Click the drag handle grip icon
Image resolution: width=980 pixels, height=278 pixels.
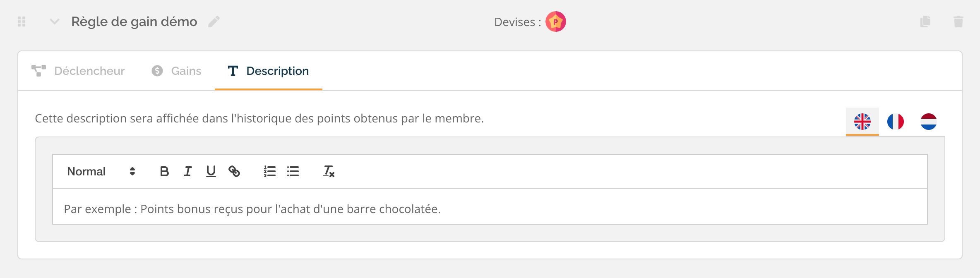coord(22,22)
